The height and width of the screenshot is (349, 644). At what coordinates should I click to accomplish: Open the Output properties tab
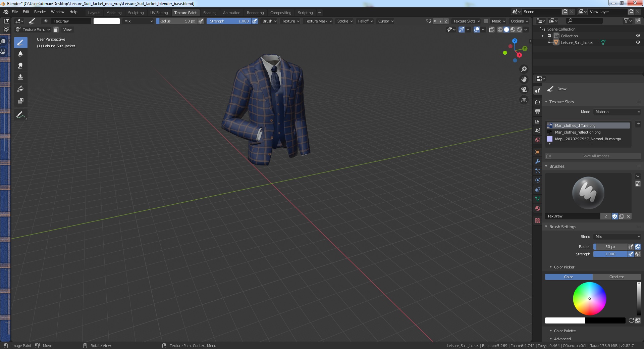tap(538, 111)
